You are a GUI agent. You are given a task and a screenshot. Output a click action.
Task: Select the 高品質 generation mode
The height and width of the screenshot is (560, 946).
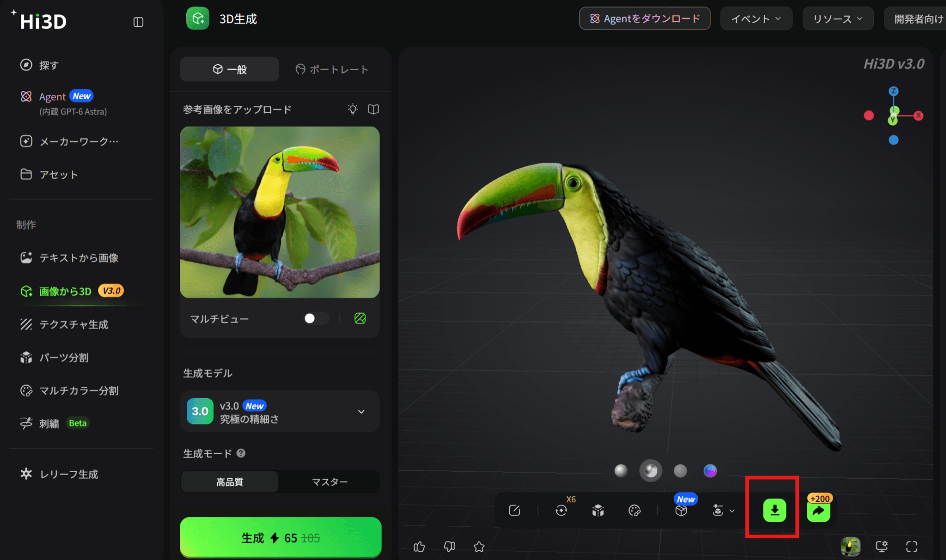click(x=230, y=482)
